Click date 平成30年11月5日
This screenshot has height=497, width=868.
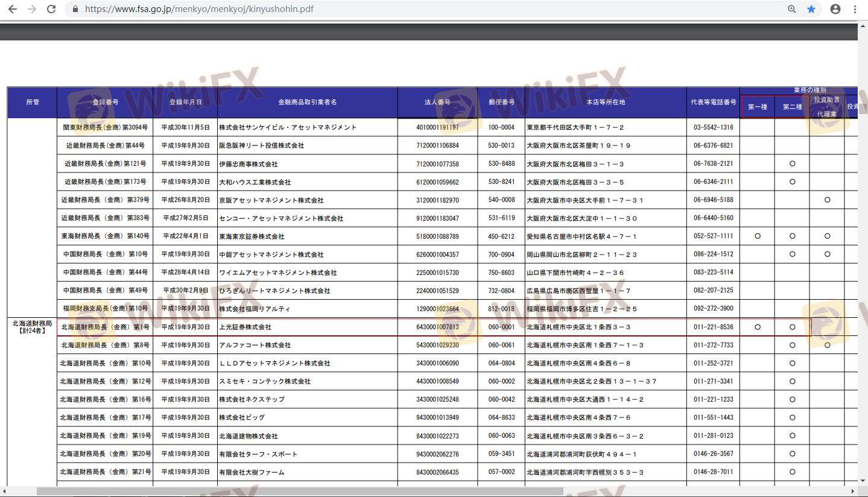click(x=185, y=127)
